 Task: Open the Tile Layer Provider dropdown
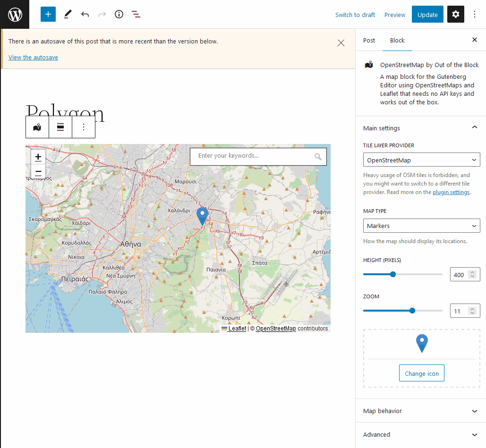421,160
